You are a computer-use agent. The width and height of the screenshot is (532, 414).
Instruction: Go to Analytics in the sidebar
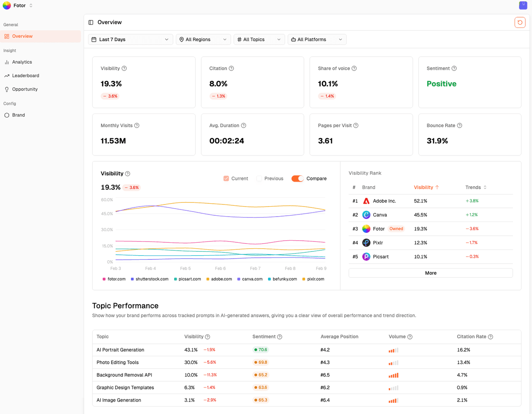(x=41, y=62)
